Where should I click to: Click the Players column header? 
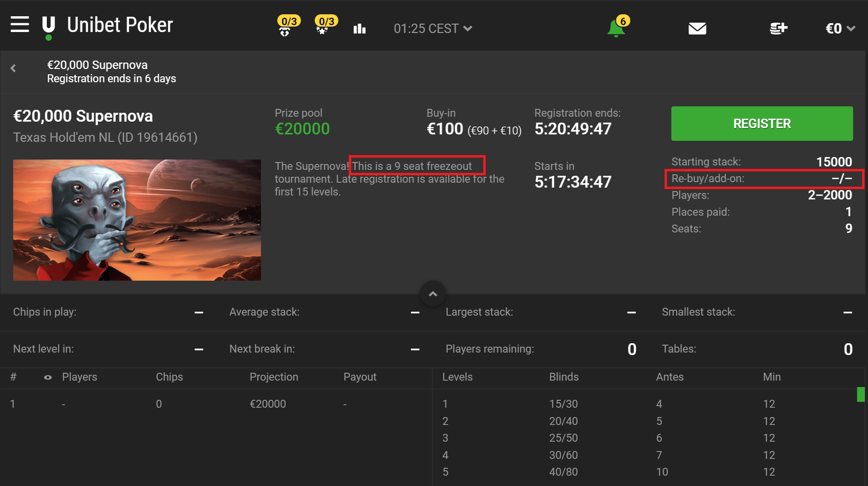(79, 377)
